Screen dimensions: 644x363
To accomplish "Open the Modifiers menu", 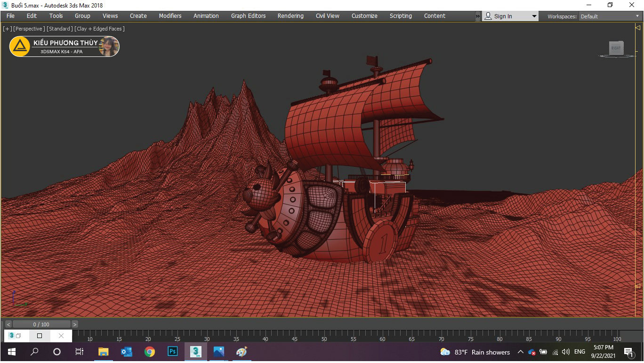I will (170, 16).
